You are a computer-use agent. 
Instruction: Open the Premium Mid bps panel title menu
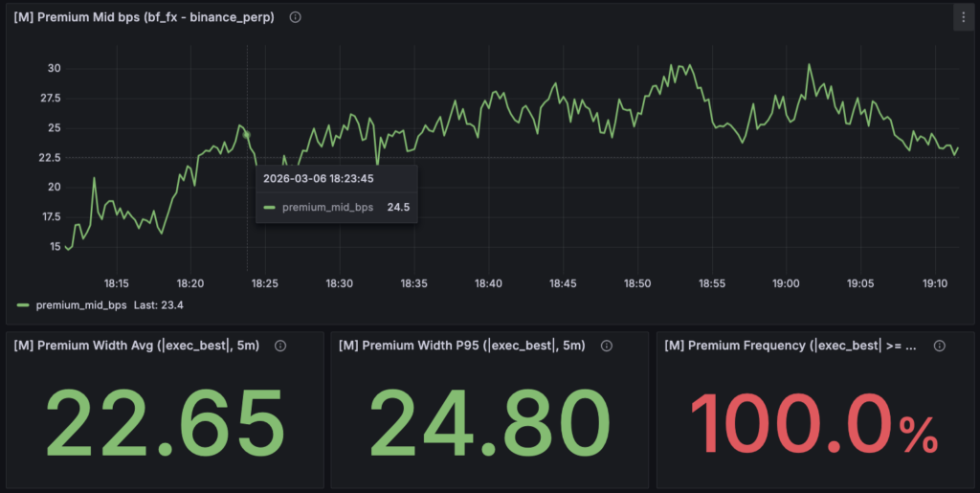click(x=144, y=17)
